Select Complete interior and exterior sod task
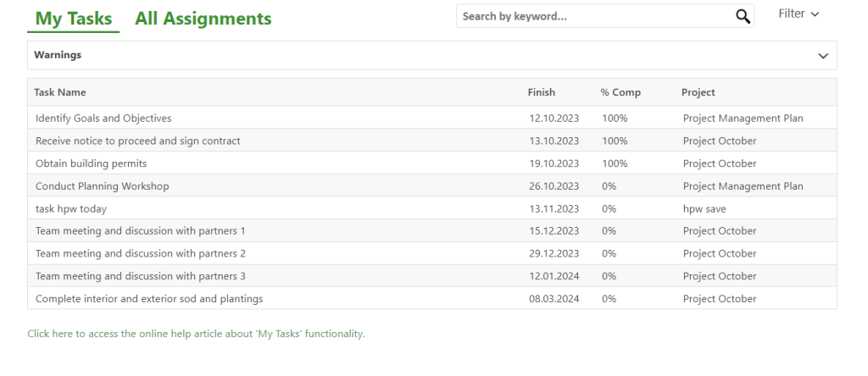 pos(149,299)
